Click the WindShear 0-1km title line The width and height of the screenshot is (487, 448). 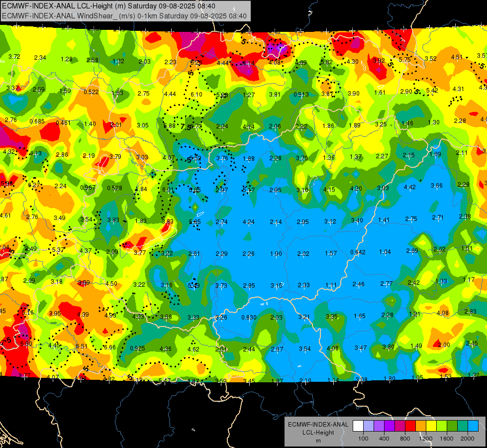coord(124,16)
